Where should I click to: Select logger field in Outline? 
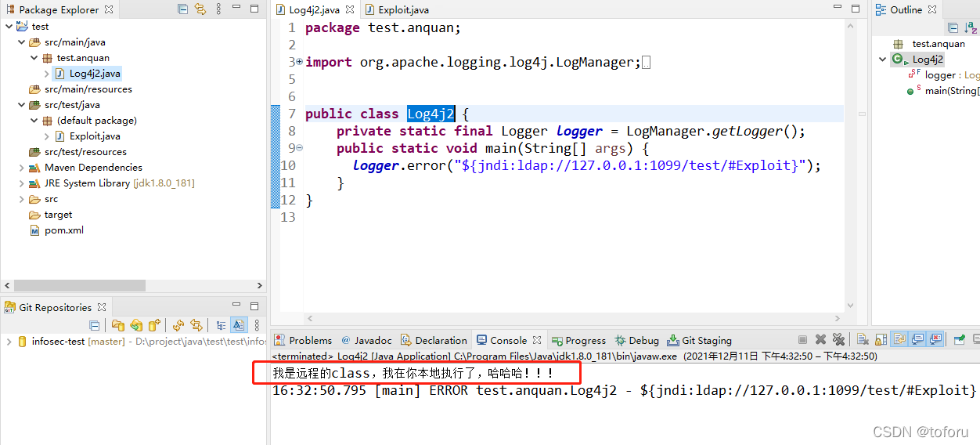944,75
